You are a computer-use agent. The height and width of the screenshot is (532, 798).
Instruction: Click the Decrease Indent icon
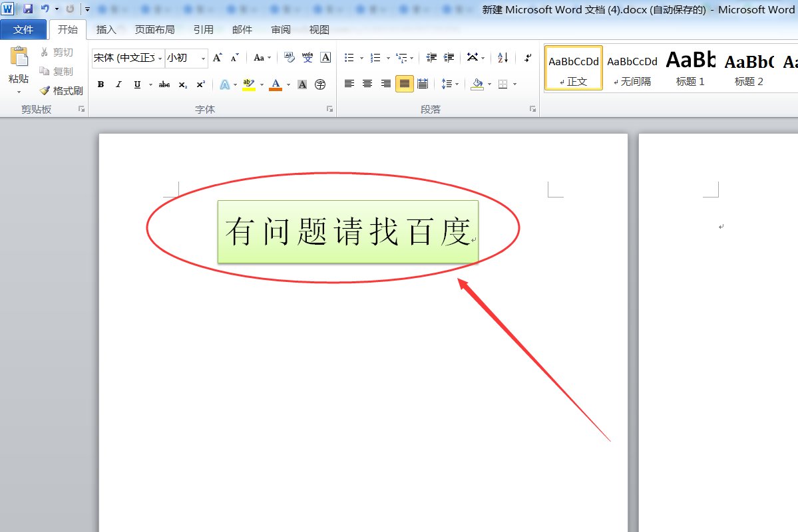pyautogui.click(x=431, y=57)
